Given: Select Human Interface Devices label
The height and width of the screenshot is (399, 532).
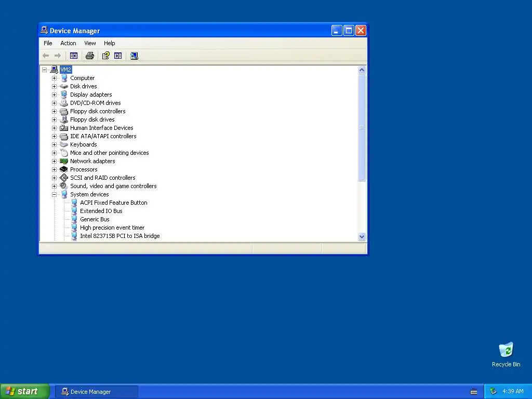Looking at the screenshot, I should pyautogui.click(x=102, y=128).
